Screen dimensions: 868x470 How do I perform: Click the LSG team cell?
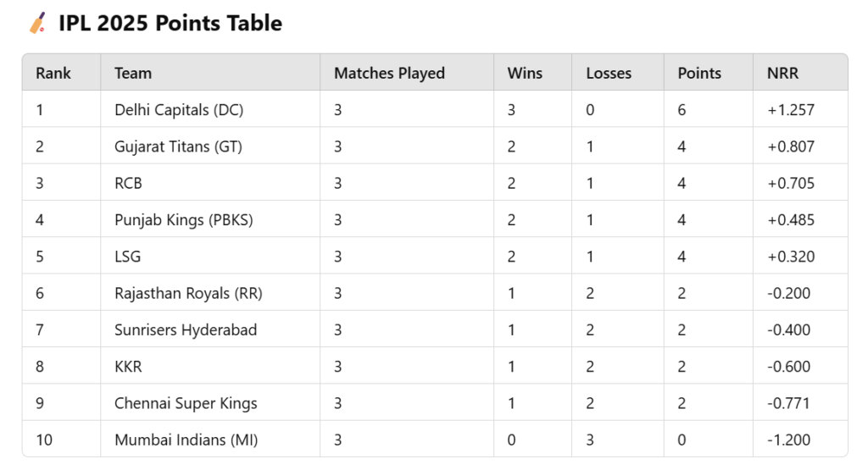pyautogui.click(x=128, y=257)
